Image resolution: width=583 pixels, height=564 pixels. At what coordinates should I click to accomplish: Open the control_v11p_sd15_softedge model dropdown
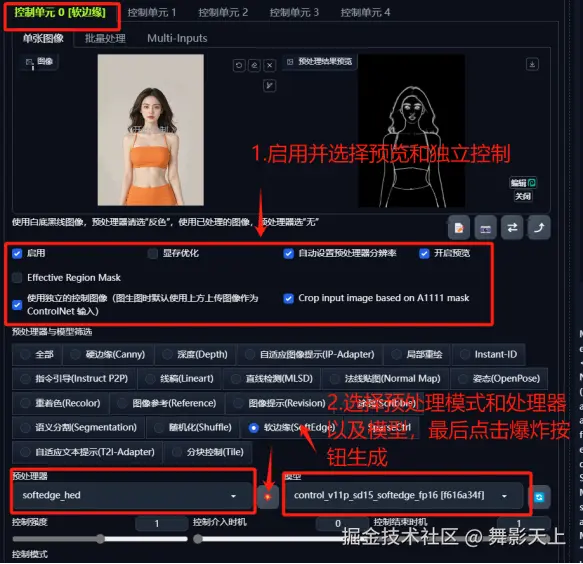[404, 496]
